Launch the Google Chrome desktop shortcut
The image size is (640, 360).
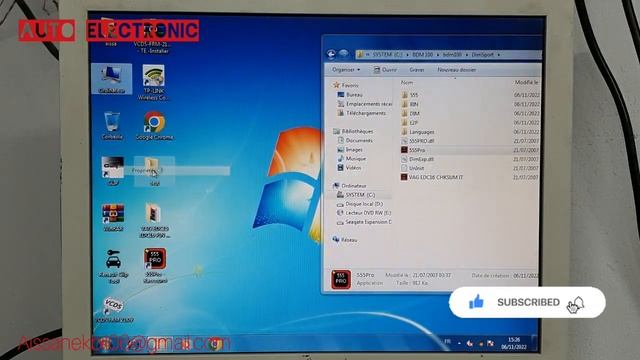click(154, 126)
